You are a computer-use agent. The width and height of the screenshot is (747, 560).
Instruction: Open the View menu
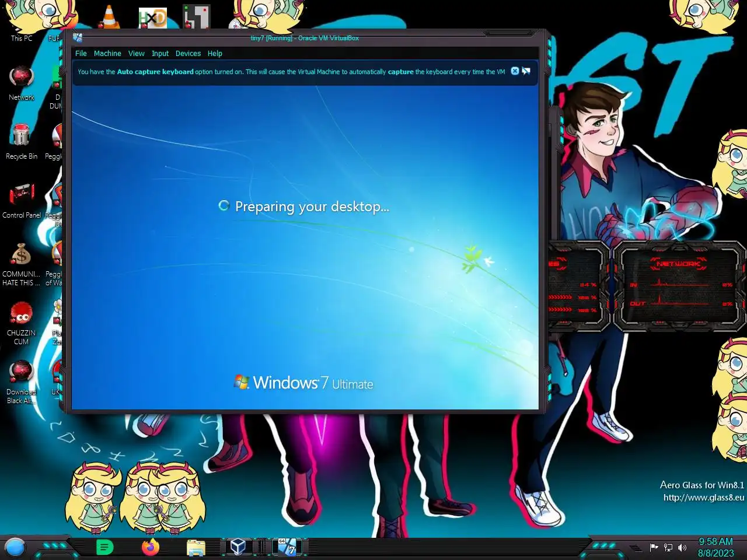tap(136, 53)
